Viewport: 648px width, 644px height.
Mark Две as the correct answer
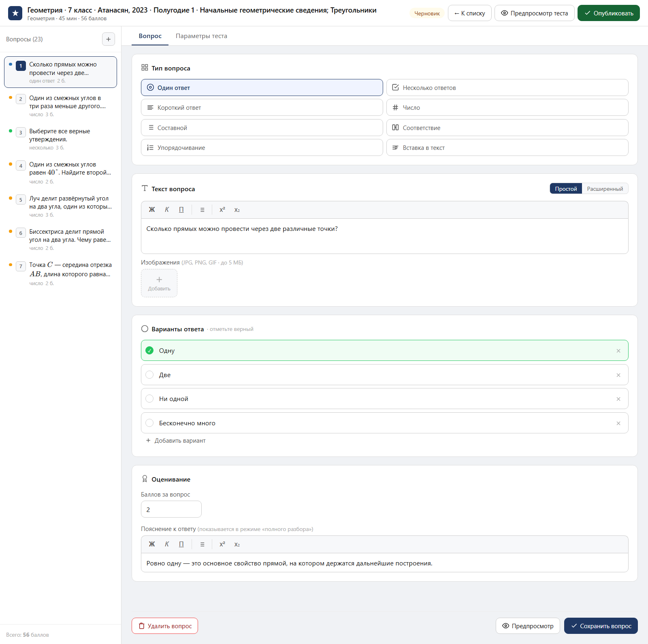[150, 375]
